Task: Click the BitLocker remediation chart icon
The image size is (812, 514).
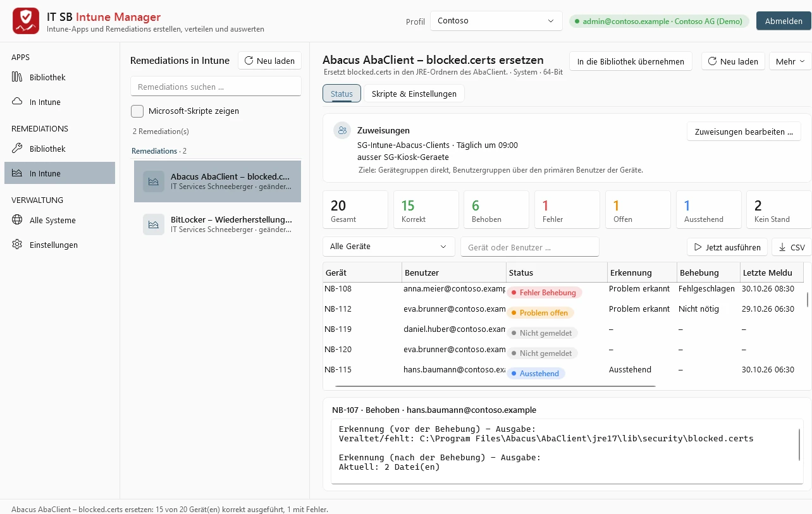Action: point(153,224)
